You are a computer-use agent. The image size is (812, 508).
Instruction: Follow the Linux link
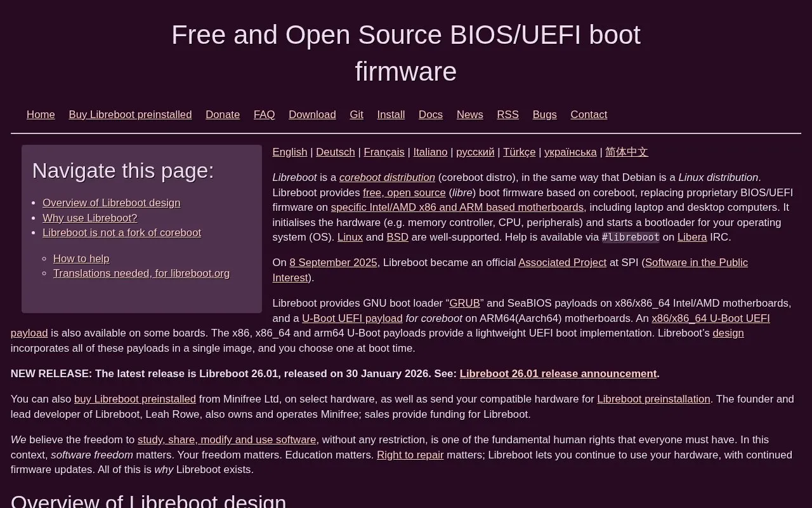tap(350, 237)
